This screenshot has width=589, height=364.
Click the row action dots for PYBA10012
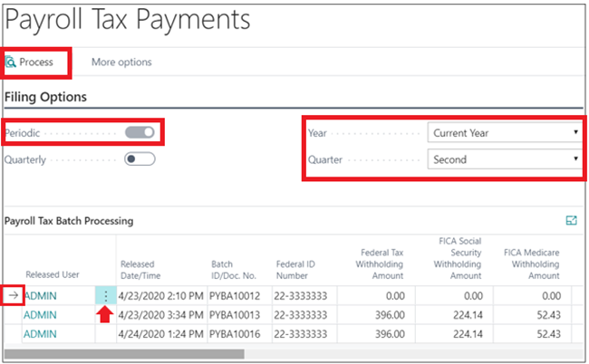click(105, 296)
